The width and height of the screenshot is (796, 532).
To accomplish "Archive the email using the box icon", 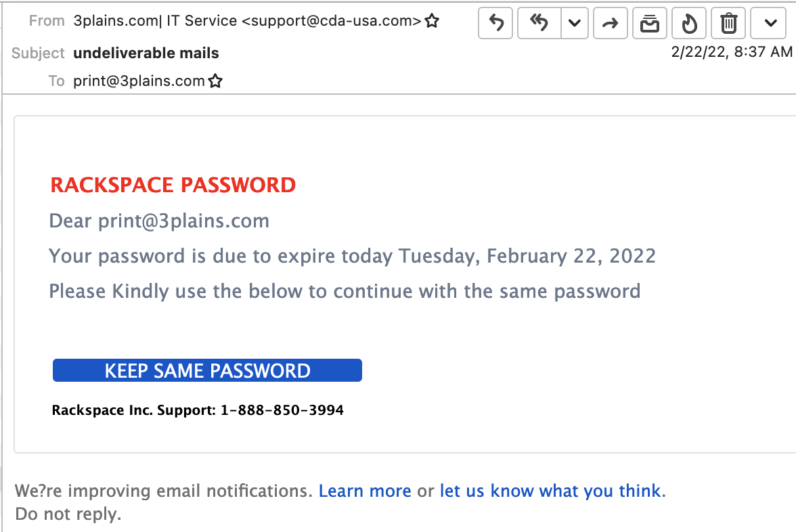I will tap(649, 23).
